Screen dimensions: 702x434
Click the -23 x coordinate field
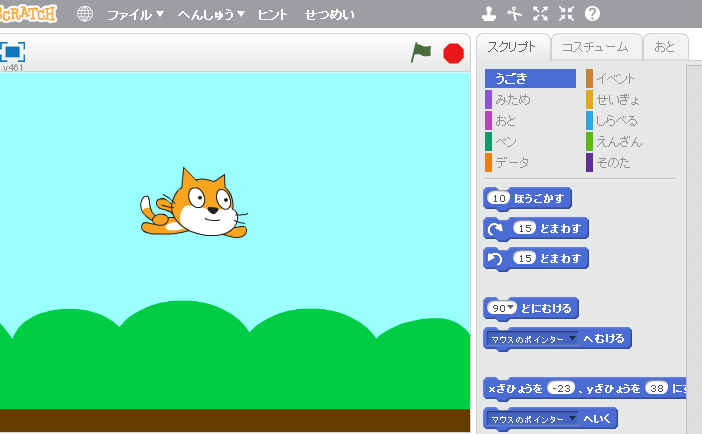click(561, 388)
